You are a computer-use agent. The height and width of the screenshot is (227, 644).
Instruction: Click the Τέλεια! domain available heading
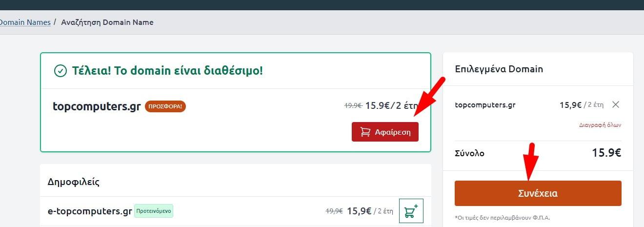(x=167, y=71)
